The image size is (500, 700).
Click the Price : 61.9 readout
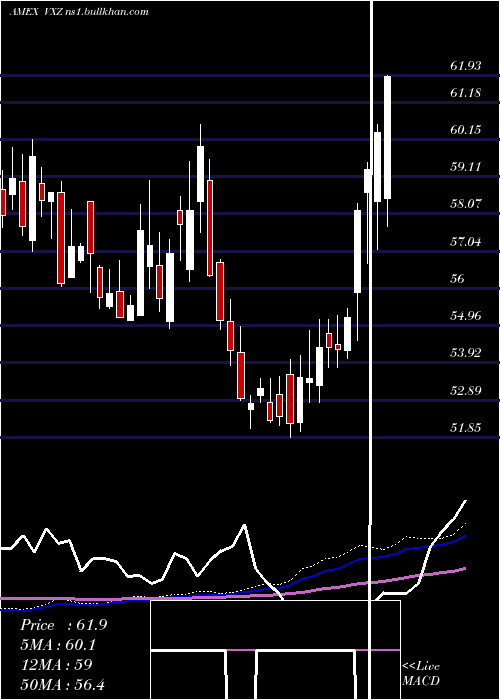(x=63, y=625)
